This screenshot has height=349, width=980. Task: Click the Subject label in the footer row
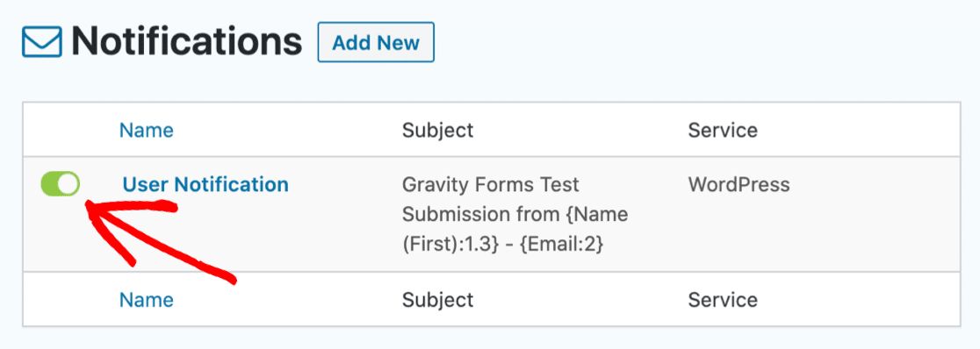(437, 300)
